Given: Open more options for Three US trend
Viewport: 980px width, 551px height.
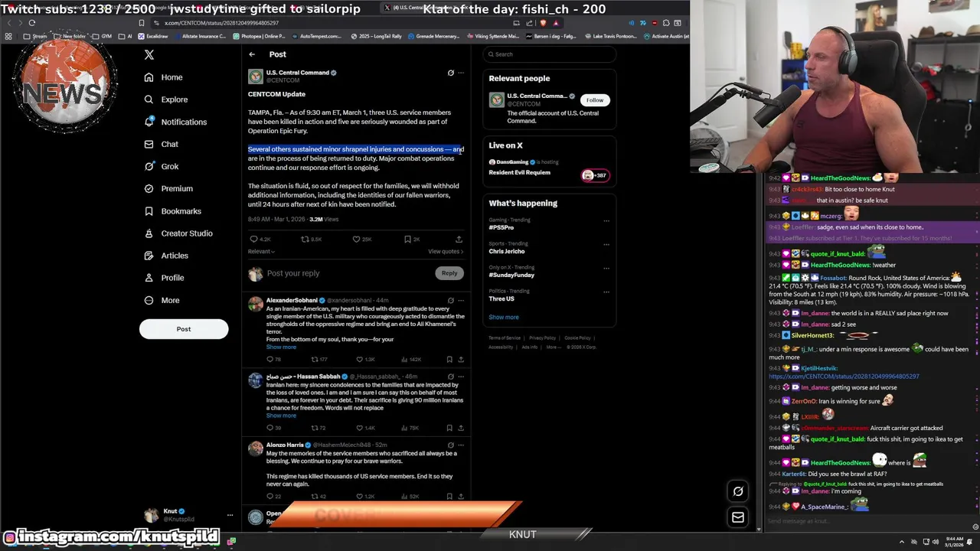Looking at the screenshot, I should coord(606,292).
